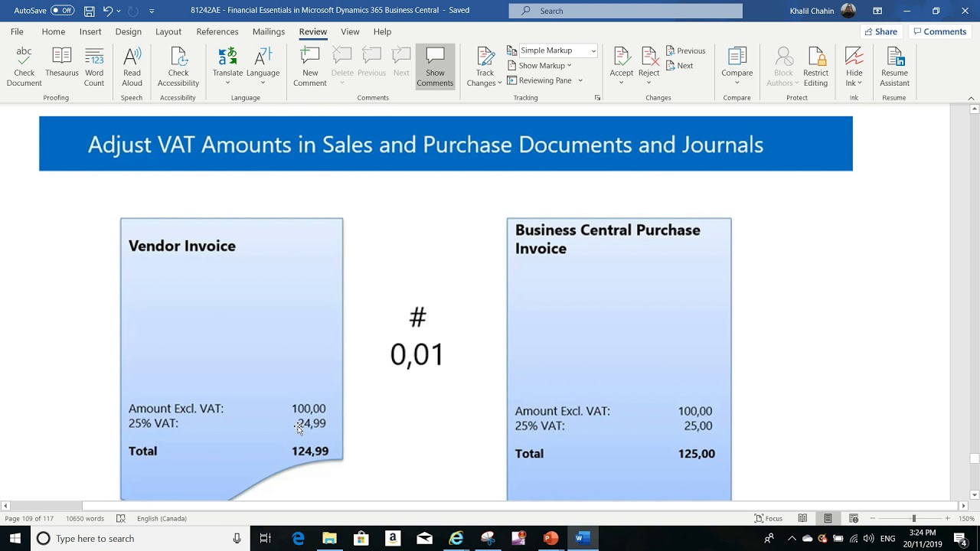Switch to Read Mode view

tap(802, 519)
